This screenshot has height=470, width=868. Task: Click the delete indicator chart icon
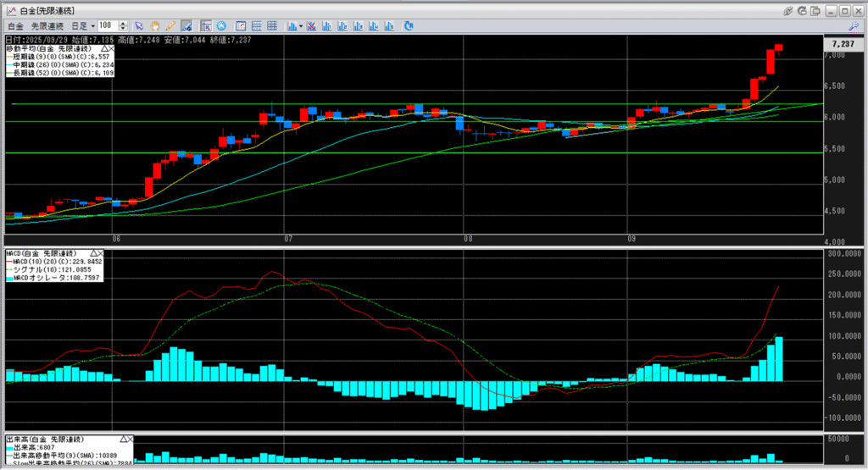click(312, 26)
